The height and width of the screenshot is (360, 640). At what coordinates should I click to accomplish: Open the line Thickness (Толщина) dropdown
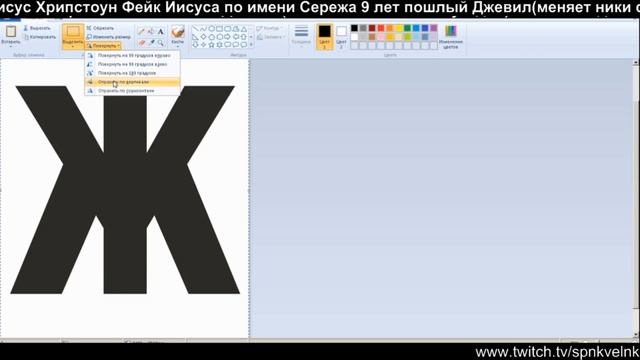pyautogui.click(x=301, y=36)
